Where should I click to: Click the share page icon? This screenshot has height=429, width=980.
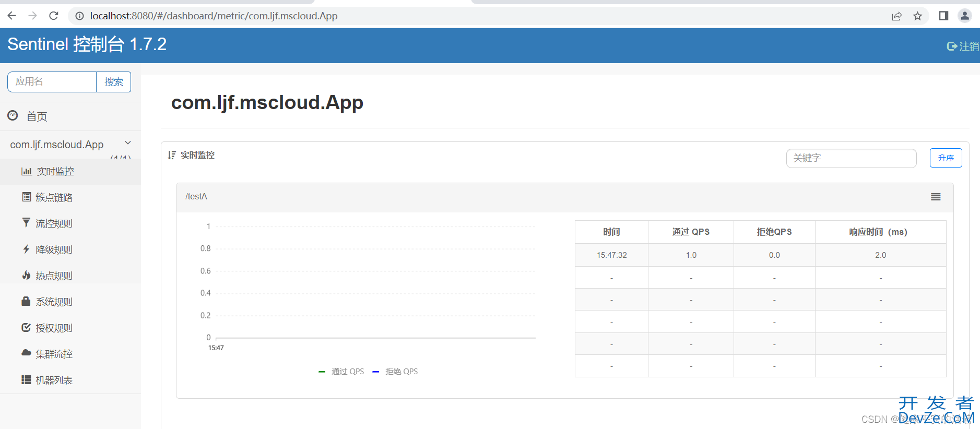point(896,16)
